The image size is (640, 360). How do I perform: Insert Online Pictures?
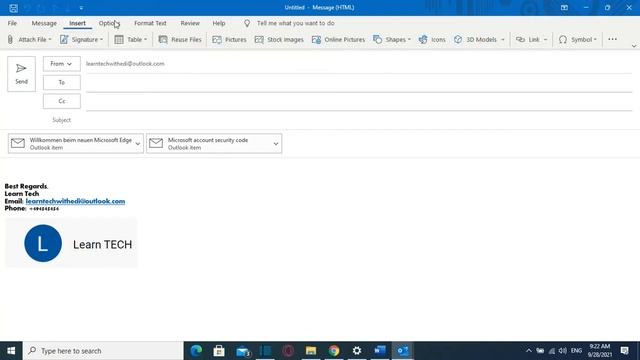338,40
